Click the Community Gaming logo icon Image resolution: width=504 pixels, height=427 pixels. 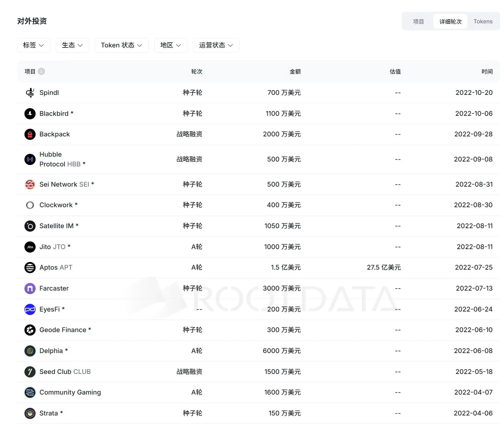(x=30, y=392)
